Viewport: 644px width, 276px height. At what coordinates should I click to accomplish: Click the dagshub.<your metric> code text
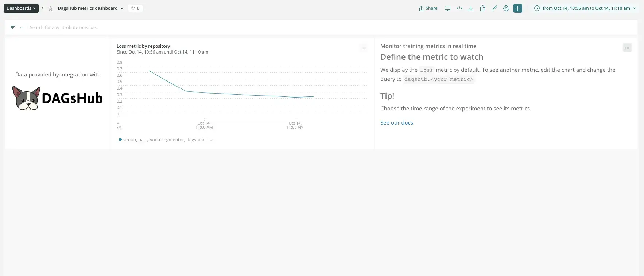[439, 79]
